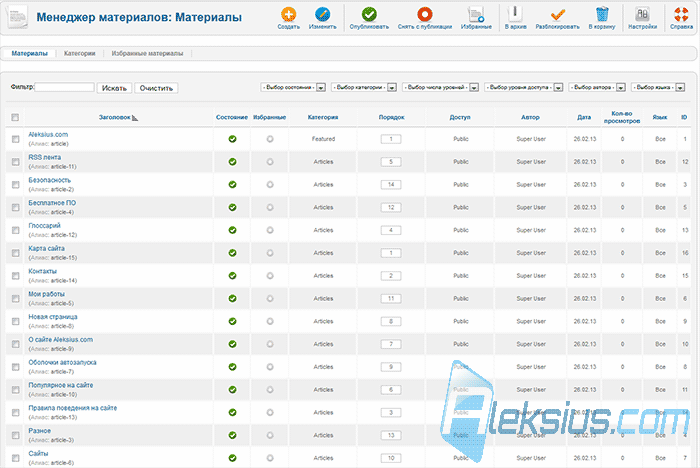This screenshot has width=700, height=468.
Task: Sort by the Заголовок column header
Action: pyautogui.click(x=115, y=117)
